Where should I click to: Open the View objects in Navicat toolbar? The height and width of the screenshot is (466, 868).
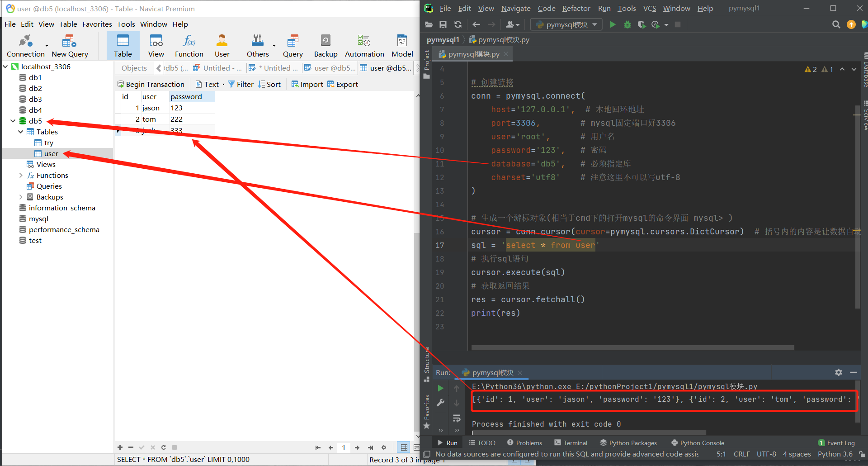pyautogui.click(x=156, y=46)
